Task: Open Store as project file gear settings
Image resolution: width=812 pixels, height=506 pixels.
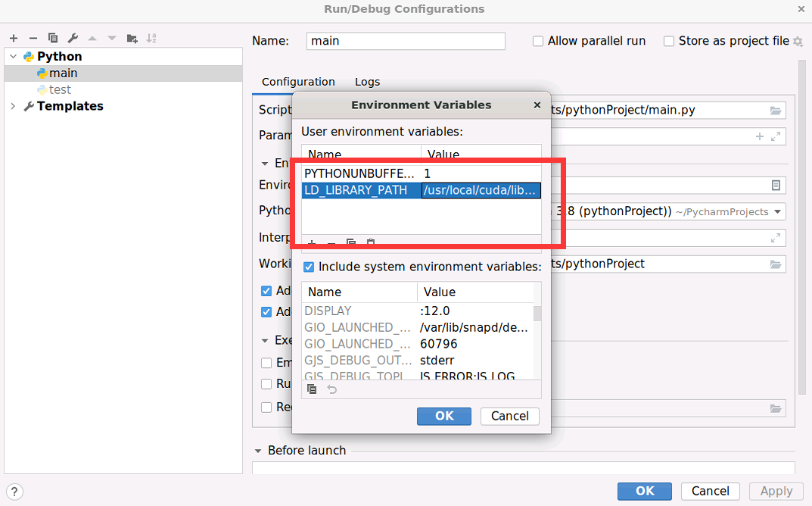Action: click(798, 41)
